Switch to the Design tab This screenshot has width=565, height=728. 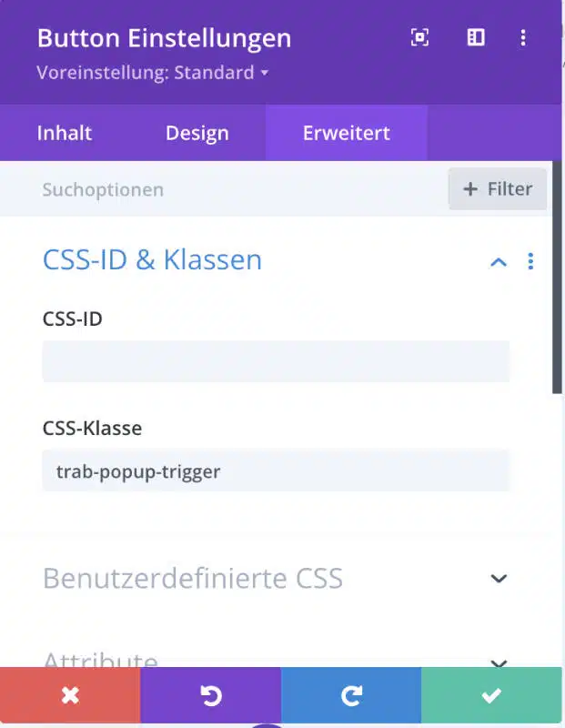197,133
